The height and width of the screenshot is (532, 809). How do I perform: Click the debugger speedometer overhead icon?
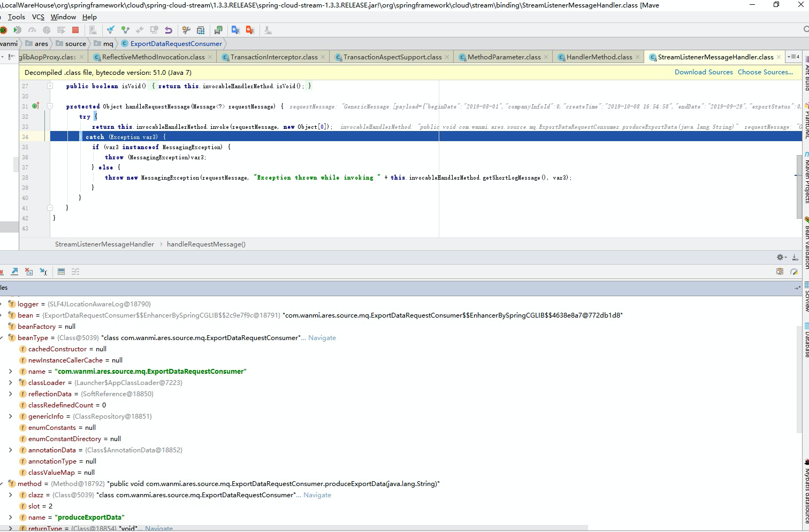[x=794, y=272]
